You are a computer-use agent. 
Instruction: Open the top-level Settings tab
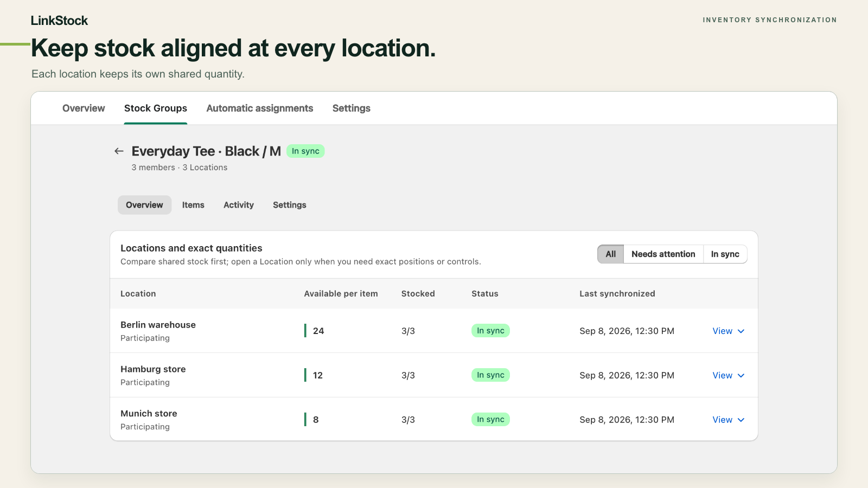352,108
